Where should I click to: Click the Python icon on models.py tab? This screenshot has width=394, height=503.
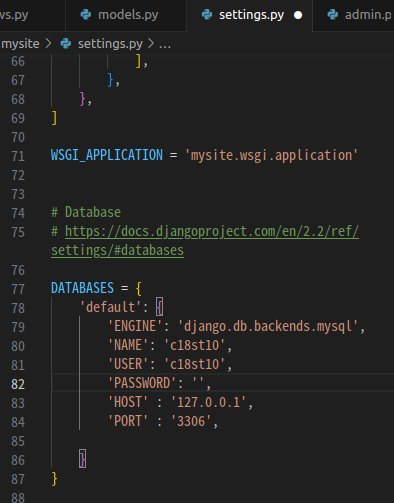coord(86,15)
